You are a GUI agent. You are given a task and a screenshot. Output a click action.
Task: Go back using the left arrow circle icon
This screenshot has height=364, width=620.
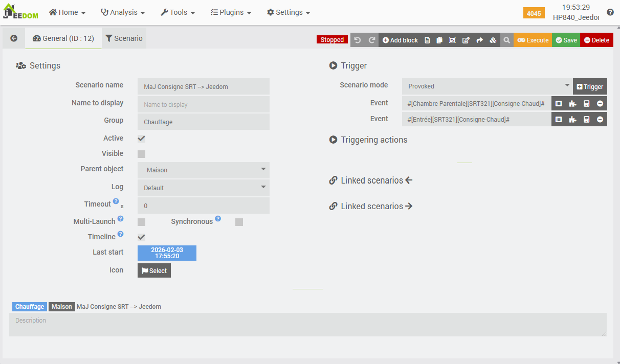(14, 38)
